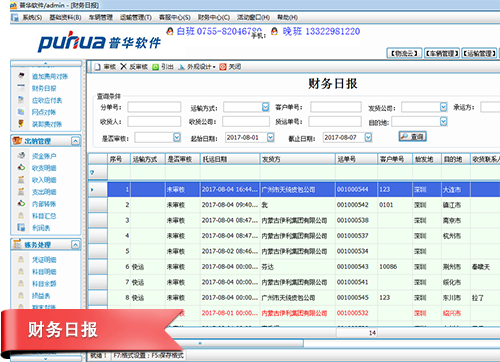Screen dimensions: 500x362
Task: Collapse the 账务处理 sidebar group
Action: [76, 245]
